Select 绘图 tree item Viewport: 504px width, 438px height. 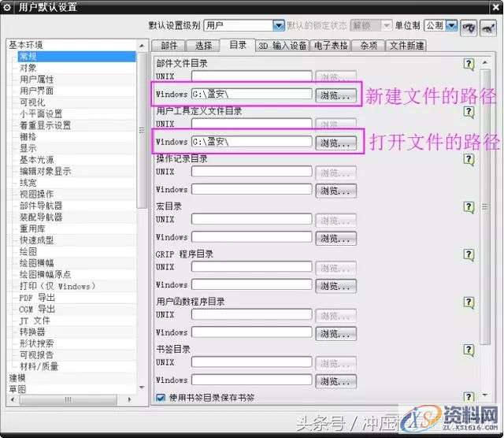(x=28, y=251)
